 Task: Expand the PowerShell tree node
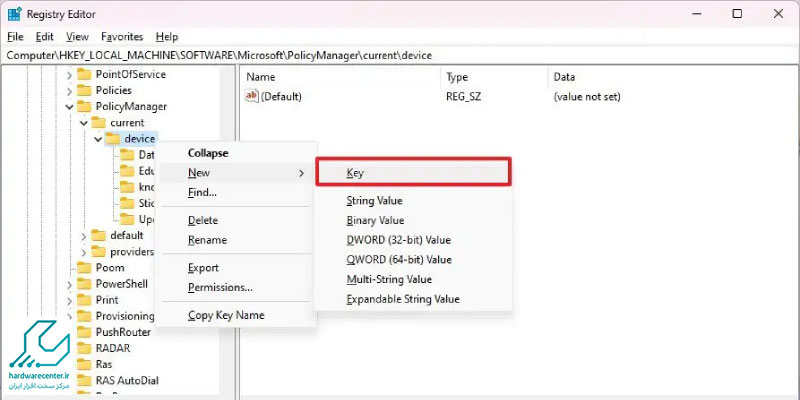(69, 284)
